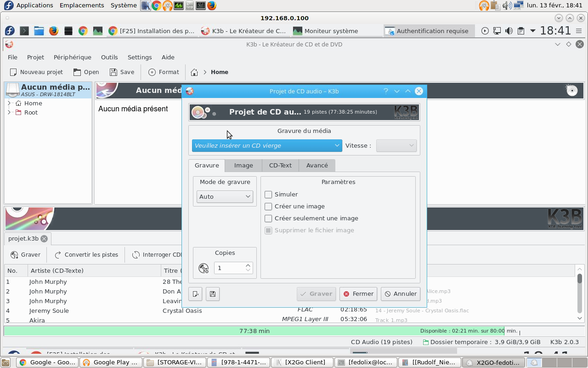Click the Nouveau projet toolbar button
Image resolution: width=588 pixels, height=368 pixels.
pos(37,72)
